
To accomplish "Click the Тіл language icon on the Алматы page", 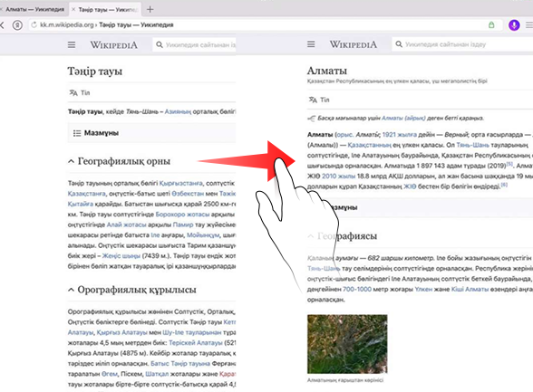I will tap(313, 100).
